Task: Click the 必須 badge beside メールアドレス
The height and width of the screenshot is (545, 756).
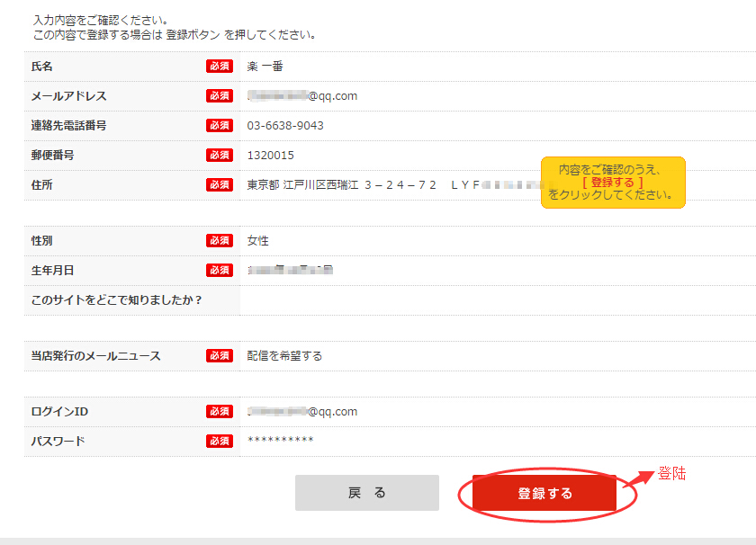Action: (220, 96)
